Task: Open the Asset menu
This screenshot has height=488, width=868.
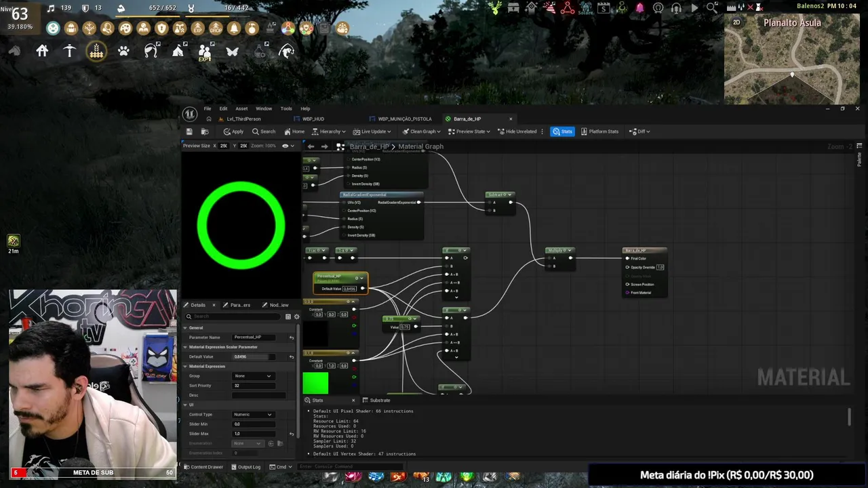Action: pyautogui.click(x=241, y=108)
